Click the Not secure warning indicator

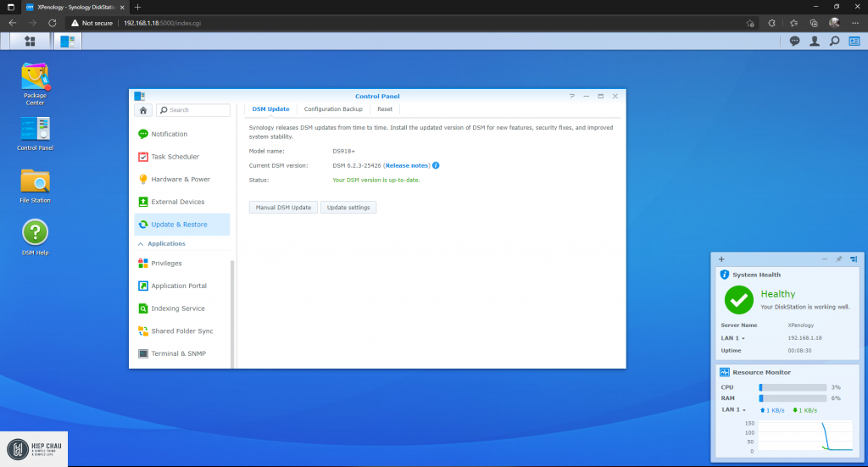coord(92,23)
